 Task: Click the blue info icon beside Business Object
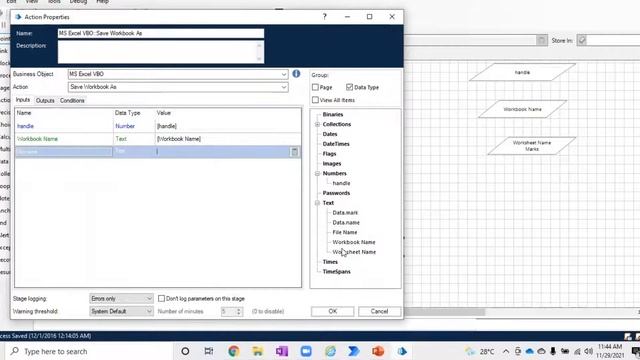pyautogui.click(x=296, y=74)
